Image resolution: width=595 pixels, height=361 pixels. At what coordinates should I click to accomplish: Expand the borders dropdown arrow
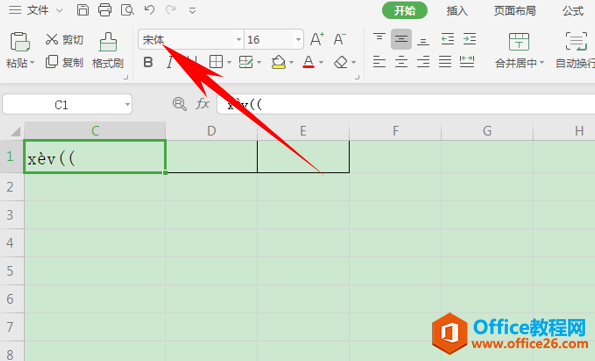coord(229,62)
